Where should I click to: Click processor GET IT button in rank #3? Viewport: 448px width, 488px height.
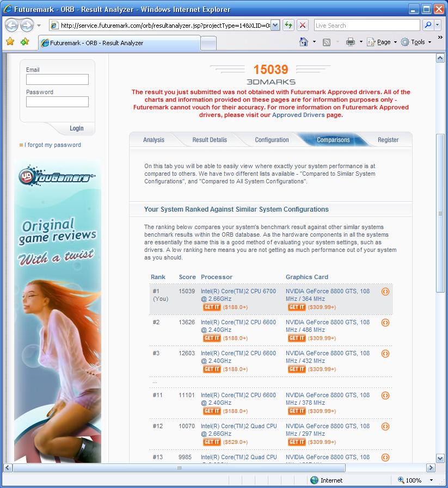[x=212, y=369]
